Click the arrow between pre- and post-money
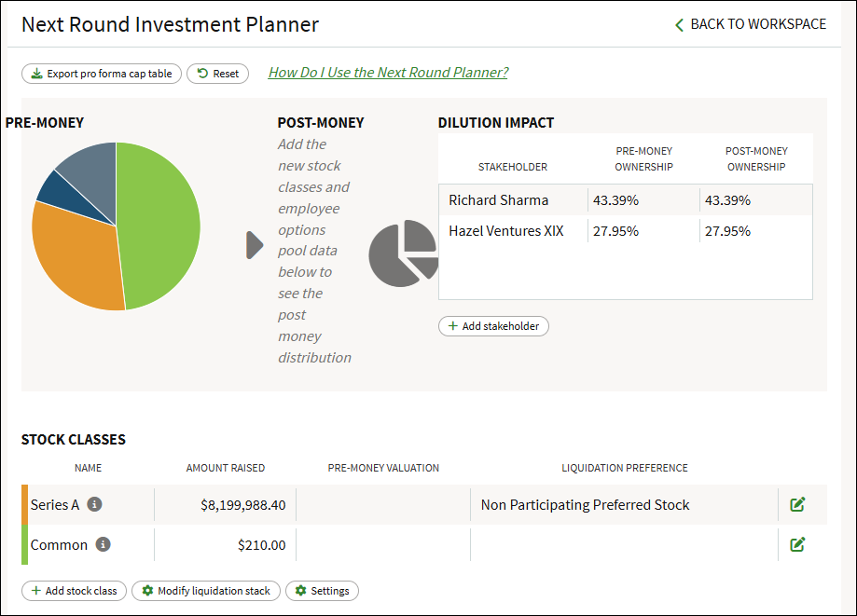The height and width of the screenshot is (616, 857). coord(255,245)
